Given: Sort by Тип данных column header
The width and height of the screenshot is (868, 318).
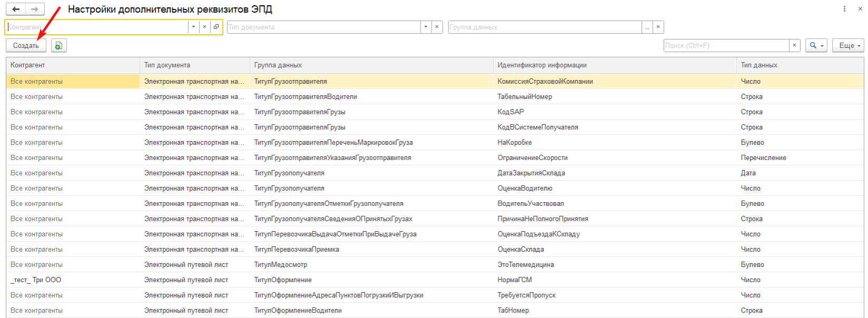Looking at the screenshot, I should (759, 65).
